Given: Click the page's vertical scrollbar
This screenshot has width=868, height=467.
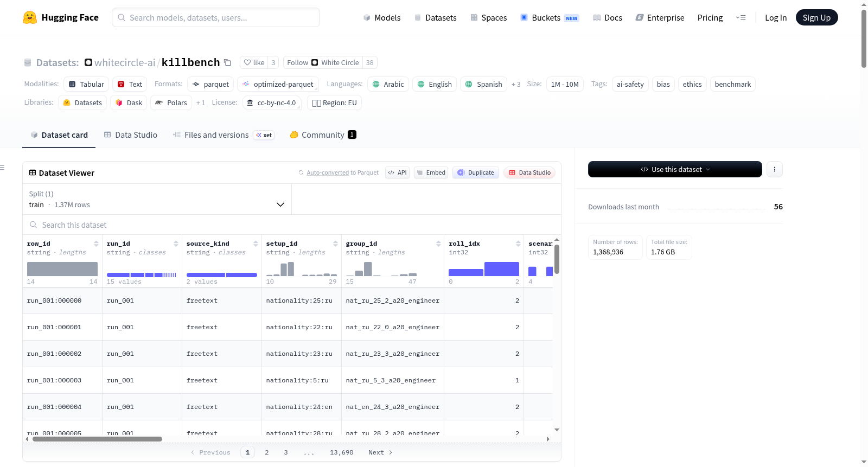Looking at the screenshot, I should point(864,39).
